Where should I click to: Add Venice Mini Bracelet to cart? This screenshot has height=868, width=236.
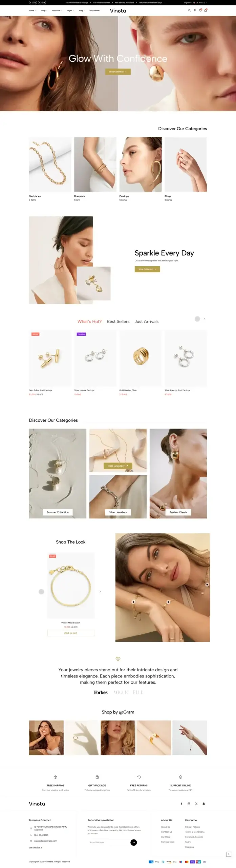pos(71,632)
